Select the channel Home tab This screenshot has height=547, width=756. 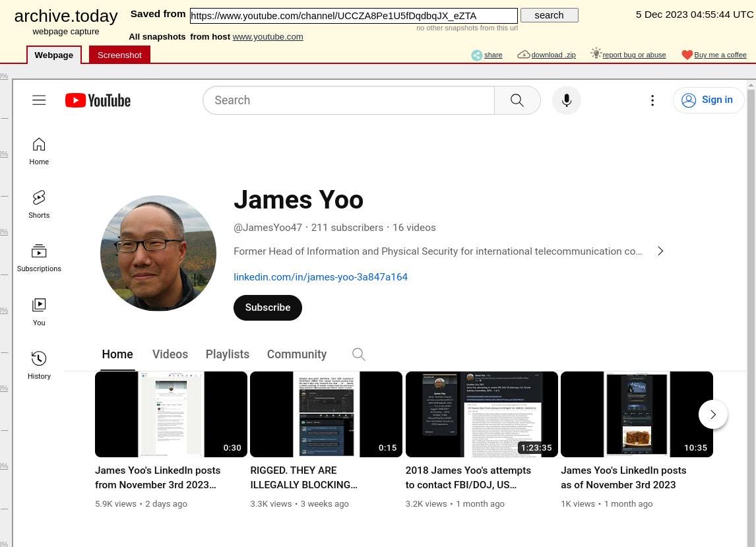click(117, 354)
